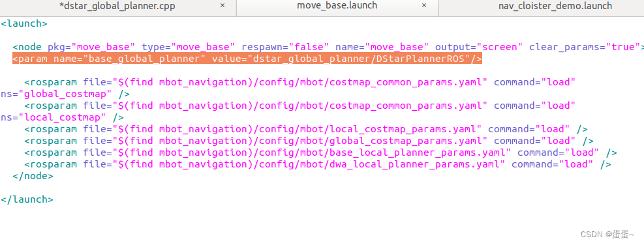Close the move_base.launch tab
The width and height of the screenshot is (644, 245).
[x=424, y=6]
